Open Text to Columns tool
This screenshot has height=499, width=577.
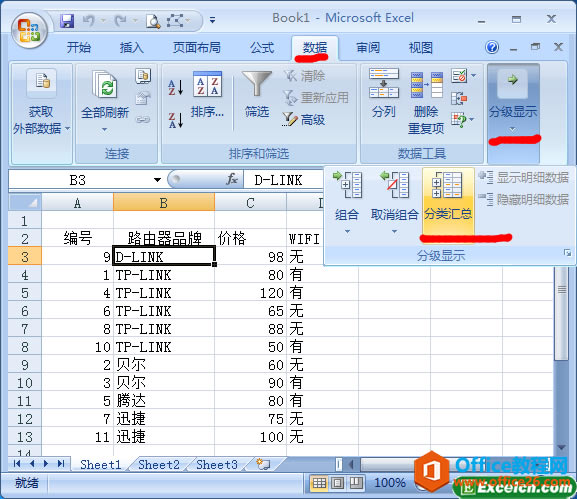(384, 84)
